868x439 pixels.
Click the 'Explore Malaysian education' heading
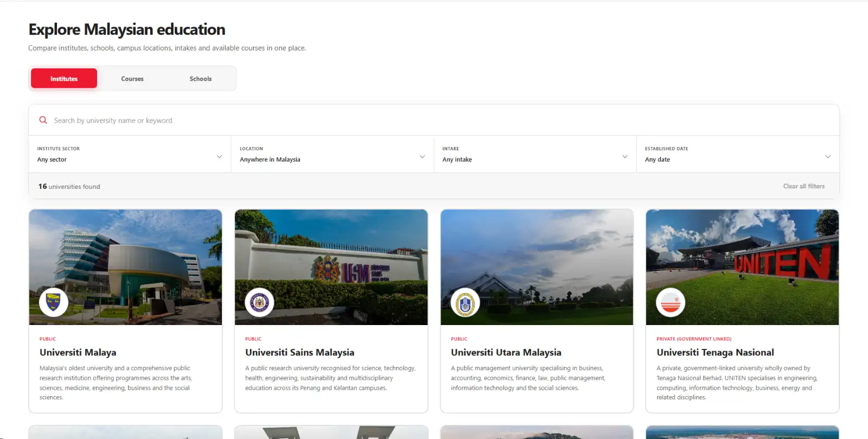pyautogui.click(x=127, y=29)
